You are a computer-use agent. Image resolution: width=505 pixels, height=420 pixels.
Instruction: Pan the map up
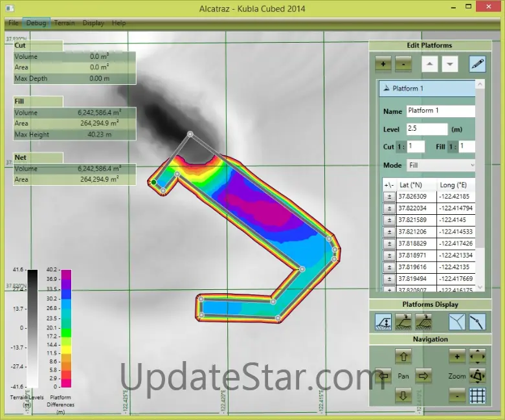point(403,357)
